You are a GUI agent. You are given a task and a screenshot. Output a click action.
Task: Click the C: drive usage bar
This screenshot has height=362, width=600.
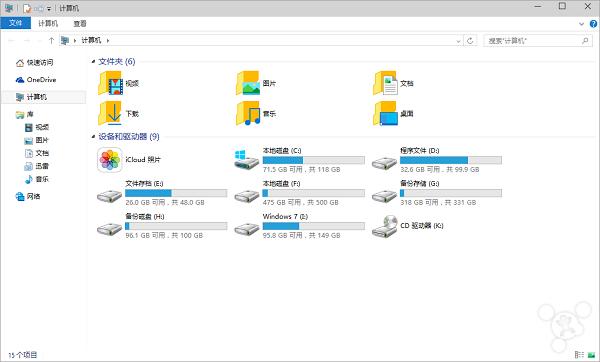[x=313, y=160]
